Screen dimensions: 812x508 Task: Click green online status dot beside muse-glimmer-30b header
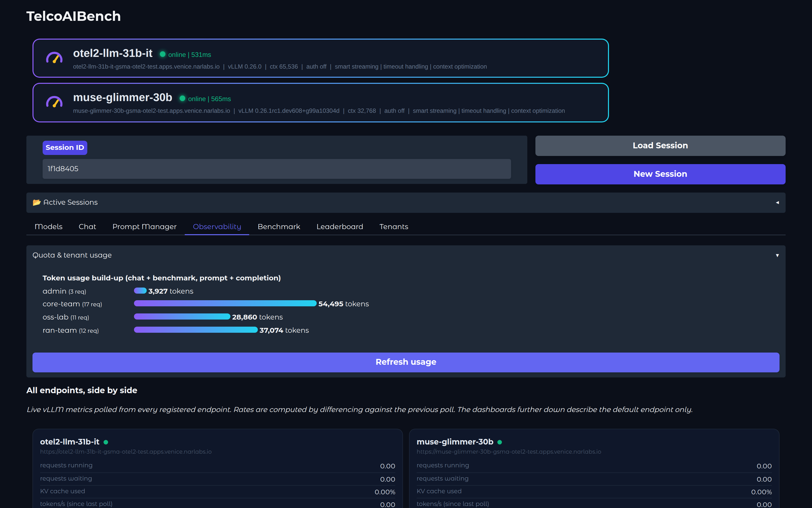[x=182, y=99]
